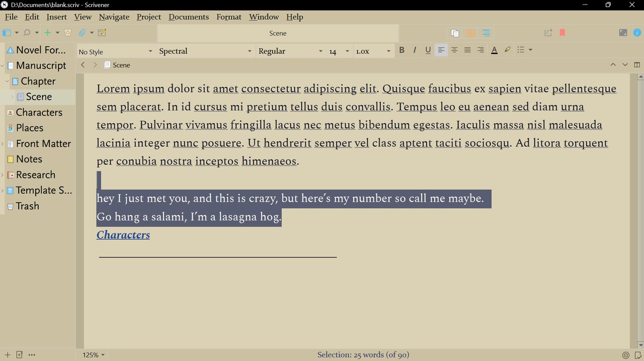Switch to corkboard view mode

coord(470,33)
